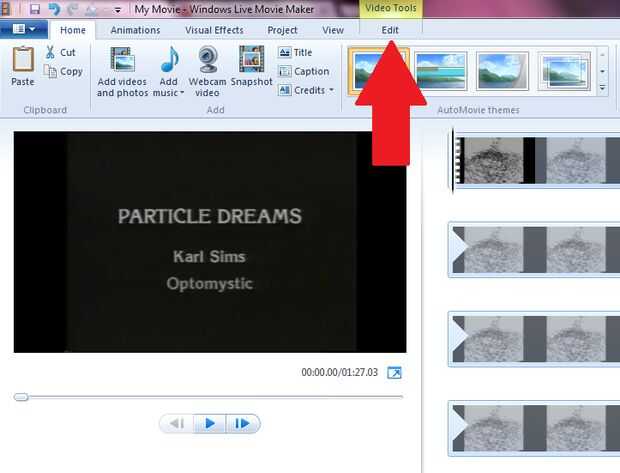Screen dimensions: 620x473
Task: Insert a Title clip
Action: (x=295, y=52)
